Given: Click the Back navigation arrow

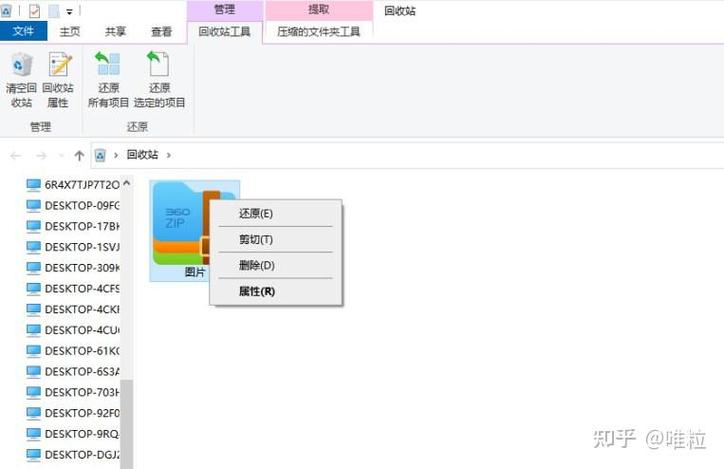Looking at the screenshot, I should coord(16,156).
